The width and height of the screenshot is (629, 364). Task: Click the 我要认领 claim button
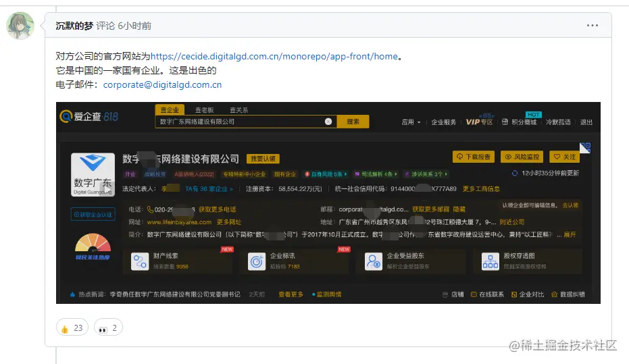[x=263, y=159]
